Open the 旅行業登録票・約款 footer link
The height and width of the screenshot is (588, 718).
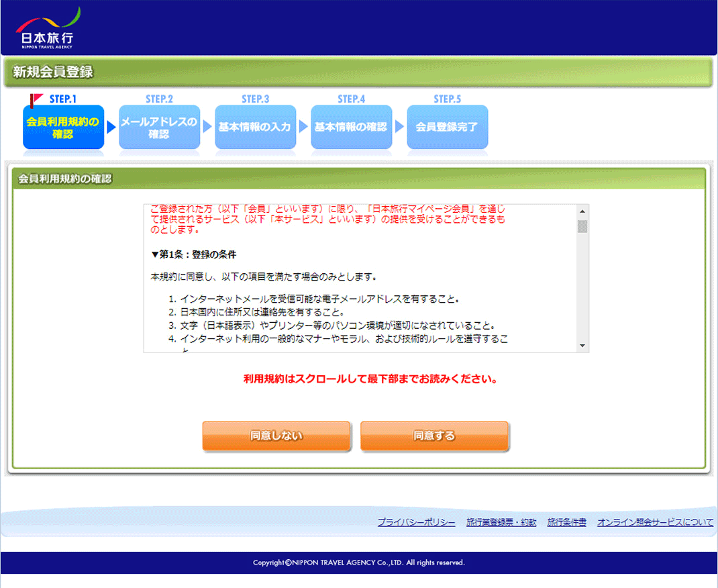pyautogui.click(x=501, y=522)
